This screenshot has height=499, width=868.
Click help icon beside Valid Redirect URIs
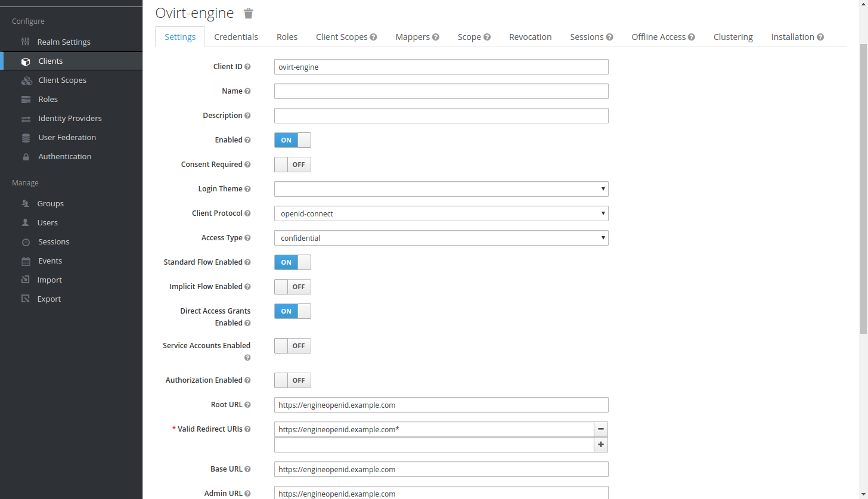[247, 429]
